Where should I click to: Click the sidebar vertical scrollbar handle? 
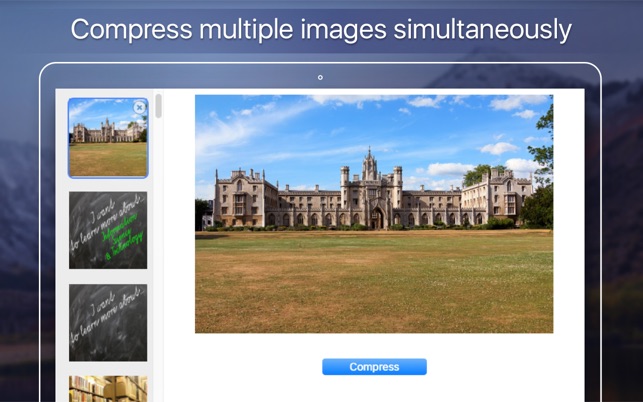(x=159, y=106)
